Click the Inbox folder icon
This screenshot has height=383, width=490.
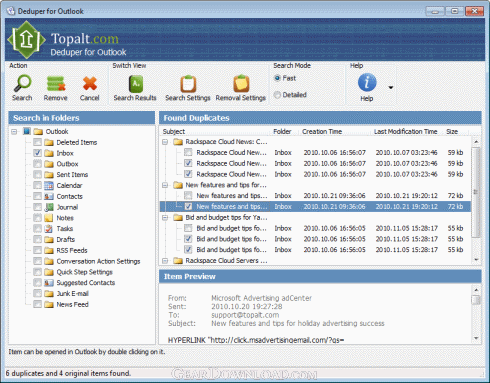(x=49, y=153)
